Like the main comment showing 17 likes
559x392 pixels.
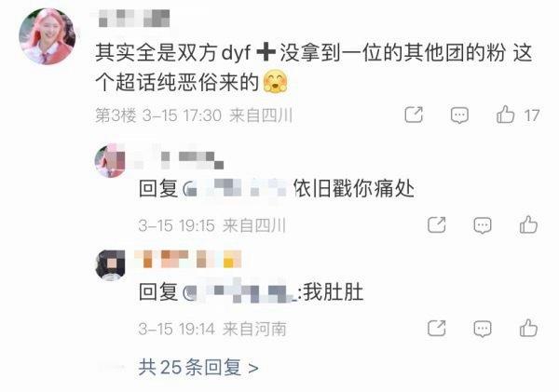506,115
